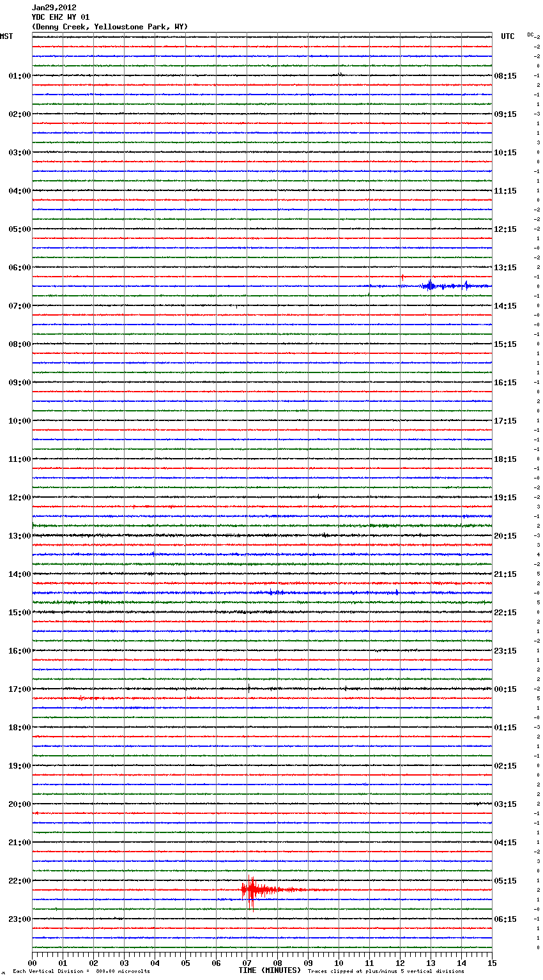Select the 06:00 MST time label
543x980 pixels.
20,268
